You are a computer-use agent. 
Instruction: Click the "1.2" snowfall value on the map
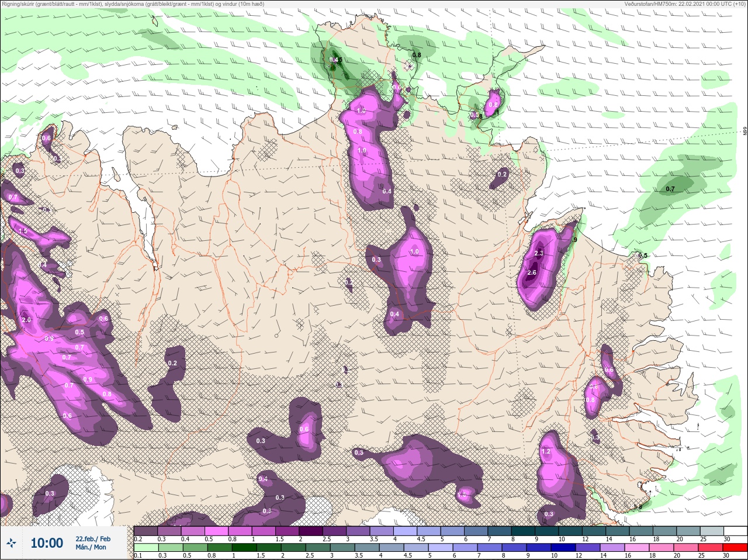pos(546,452)
